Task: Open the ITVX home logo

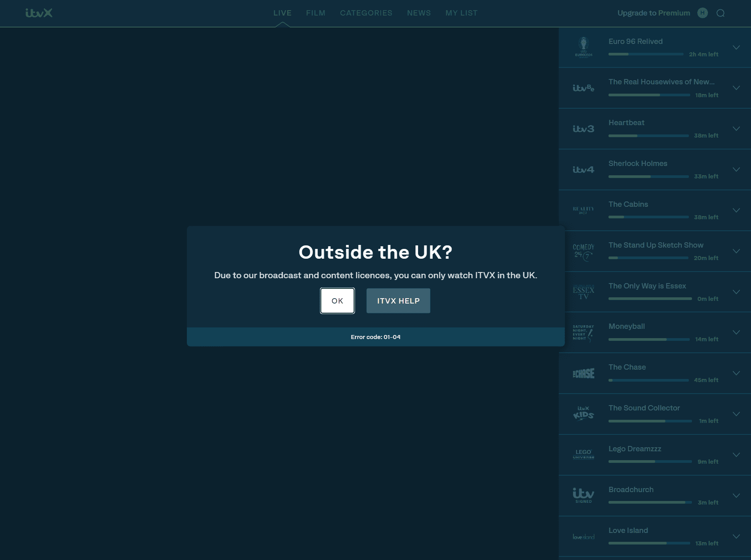Action: (x=39, y=13)
